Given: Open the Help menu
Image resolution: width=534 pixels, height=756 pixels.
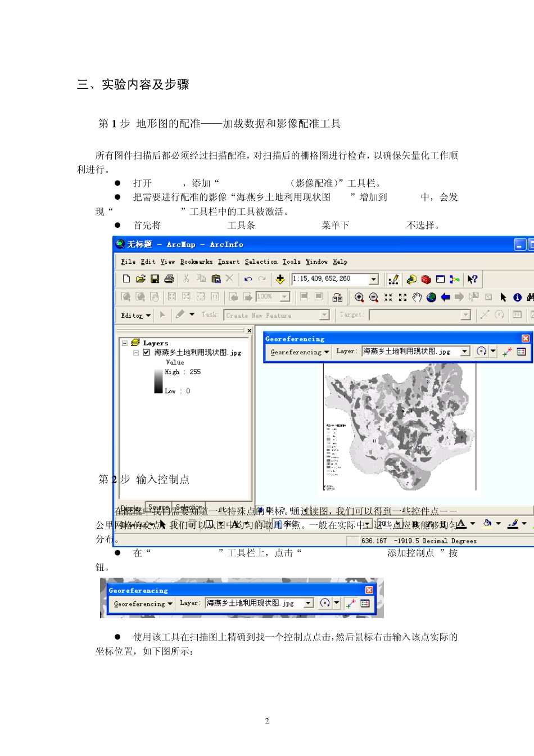Looking at the screenshot, I should tap(340, 262).
